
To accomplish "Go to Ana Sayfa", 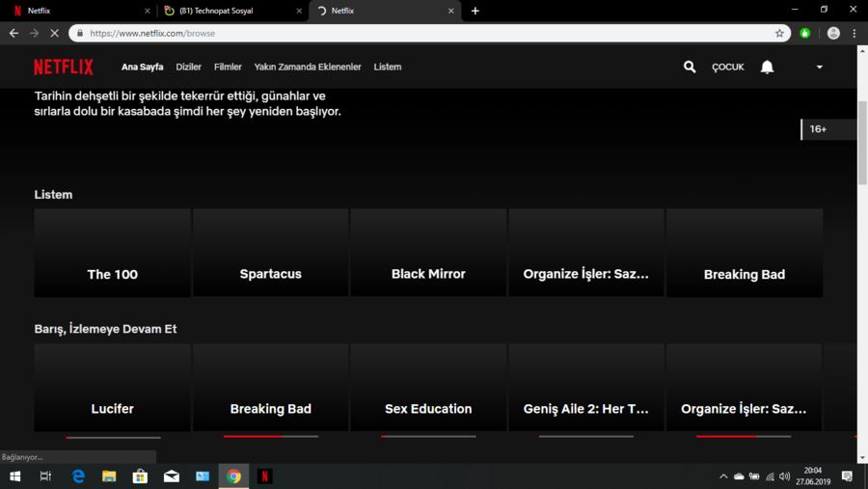I will tap(143, 67).
